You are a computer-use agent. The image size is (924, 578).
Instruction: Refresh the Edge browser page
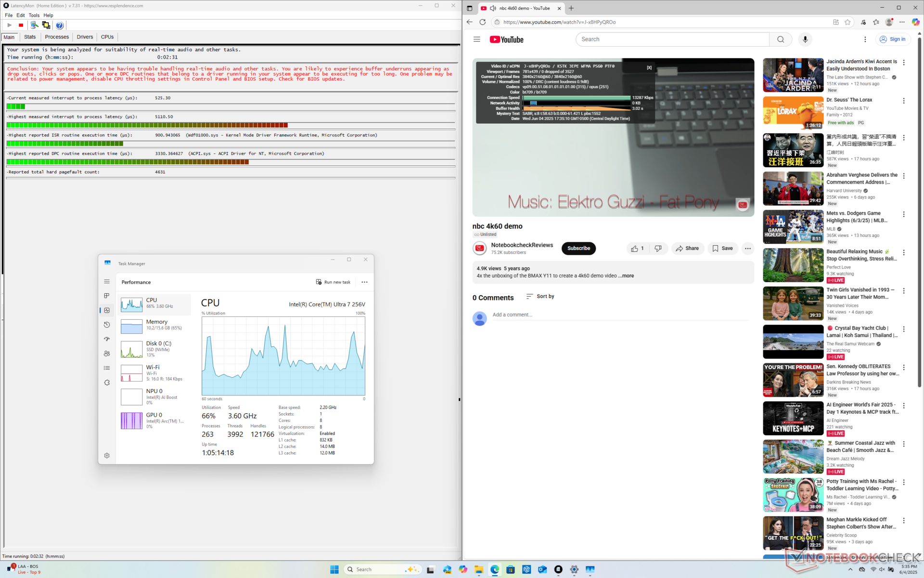(483, 22)
